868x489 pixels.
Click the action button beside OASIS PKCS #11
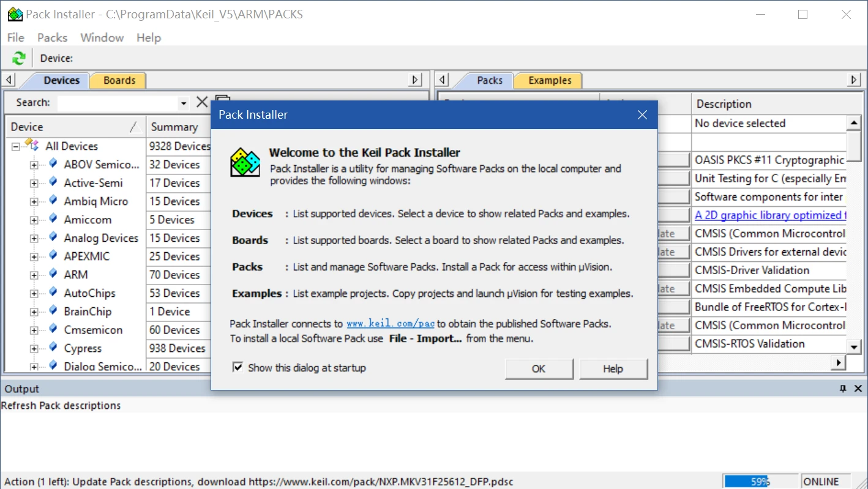coord(673,160)
